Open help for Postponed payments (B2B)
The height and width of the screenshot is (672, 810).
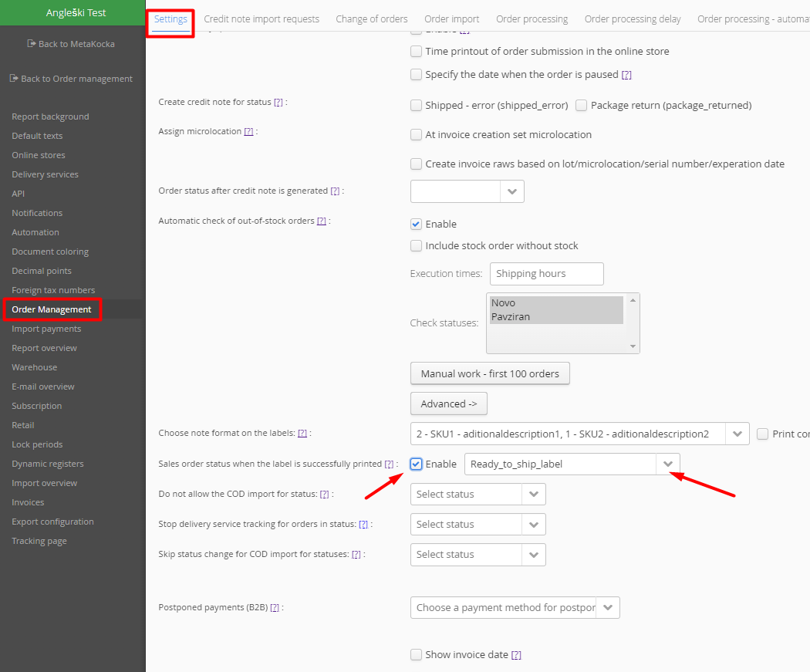pyautogui.click(x=275, y=607)
